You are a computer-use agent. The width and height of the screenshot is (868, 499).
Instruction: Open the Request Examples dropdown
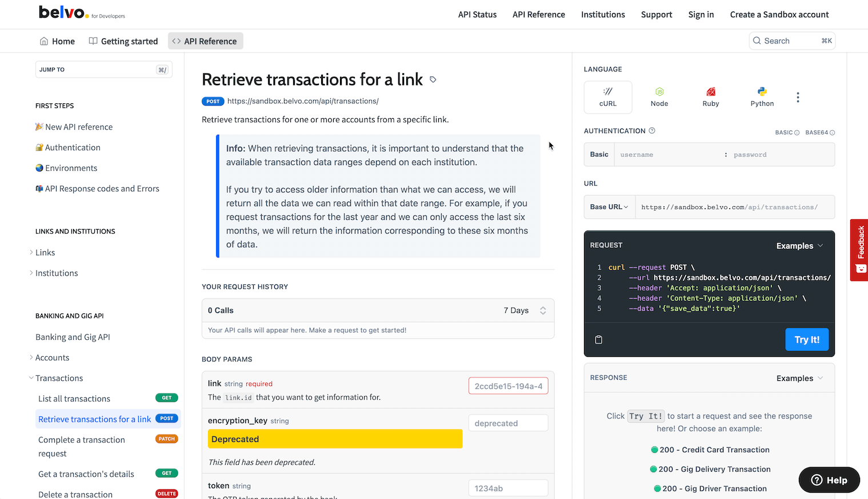799,246
